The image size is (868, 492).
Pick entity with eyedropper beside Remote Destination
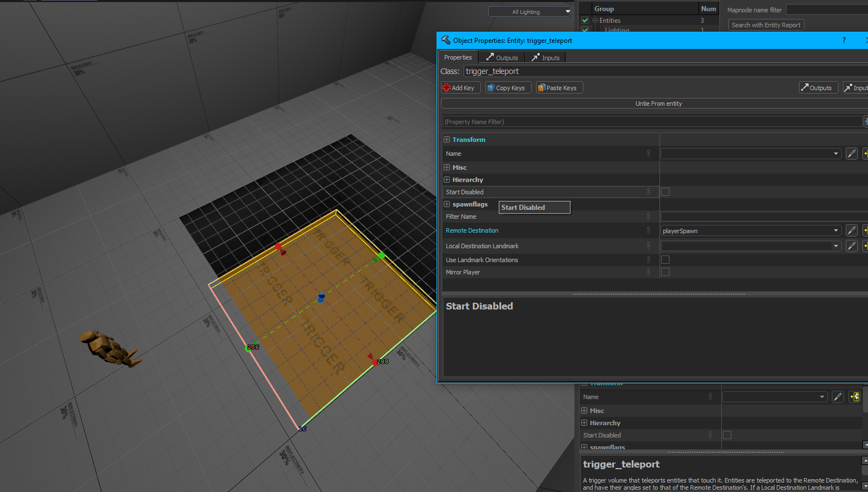click(x=852, y=230)
